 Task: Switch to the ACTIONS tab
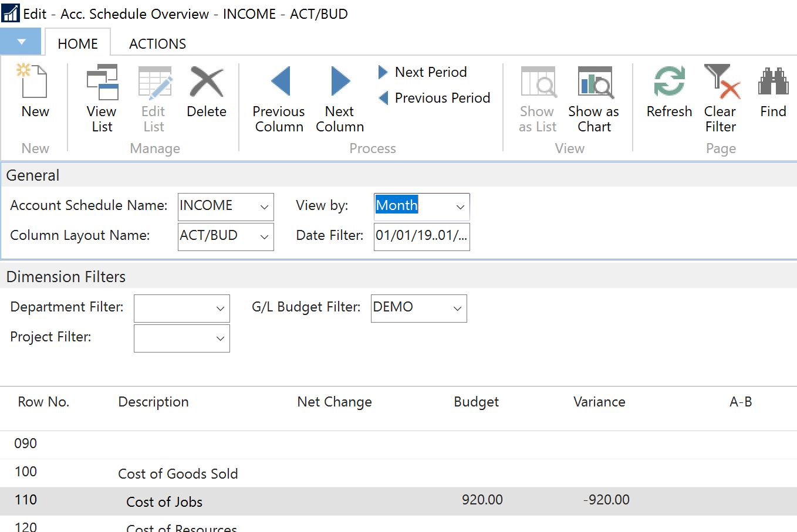(x=157, y=44)
